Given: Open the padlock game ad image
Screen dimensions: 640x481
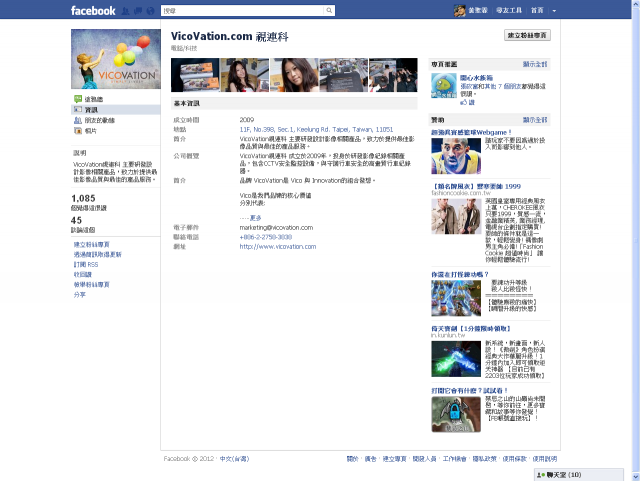Looking at the screenshot, I should [x=456, y=414].
